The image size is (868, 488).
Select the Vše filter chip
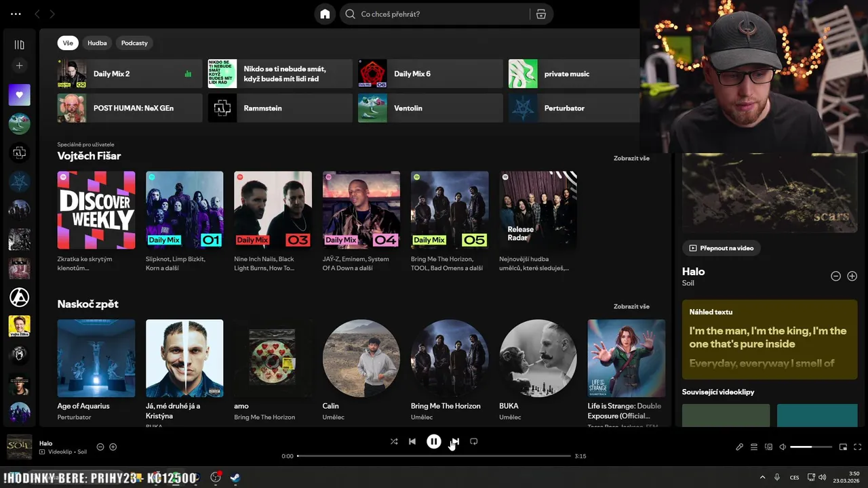pyautogui.click(x=68, y=43)
